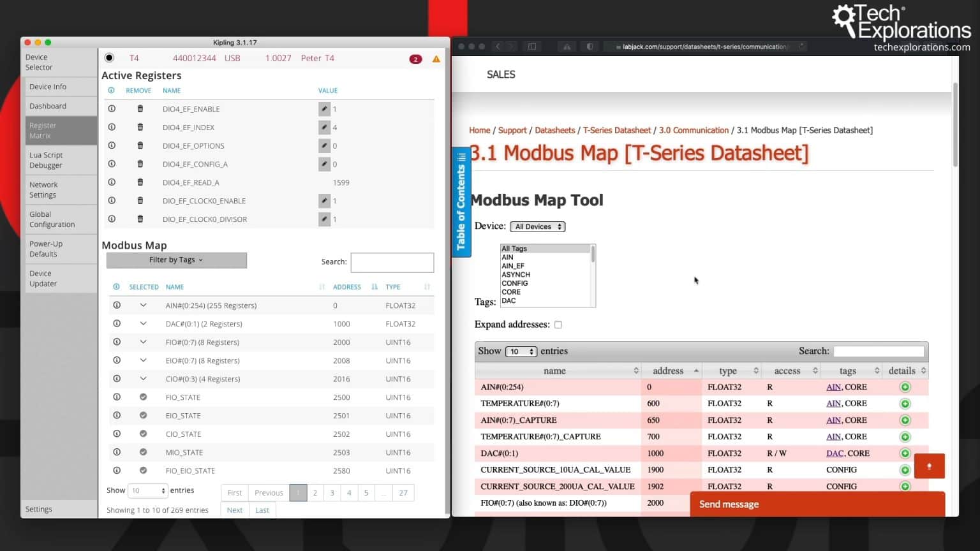Open Device Info tab in Kipling sidebar
The height and width of the screenshot is (551, 980).
point(61,87)
